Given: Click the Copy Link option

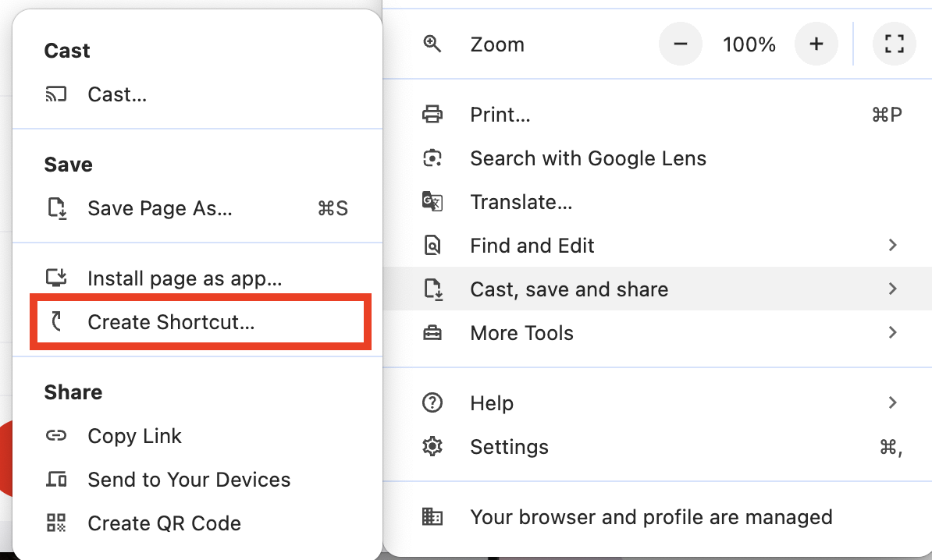Looking at the screenshot, I should (134, 436).
